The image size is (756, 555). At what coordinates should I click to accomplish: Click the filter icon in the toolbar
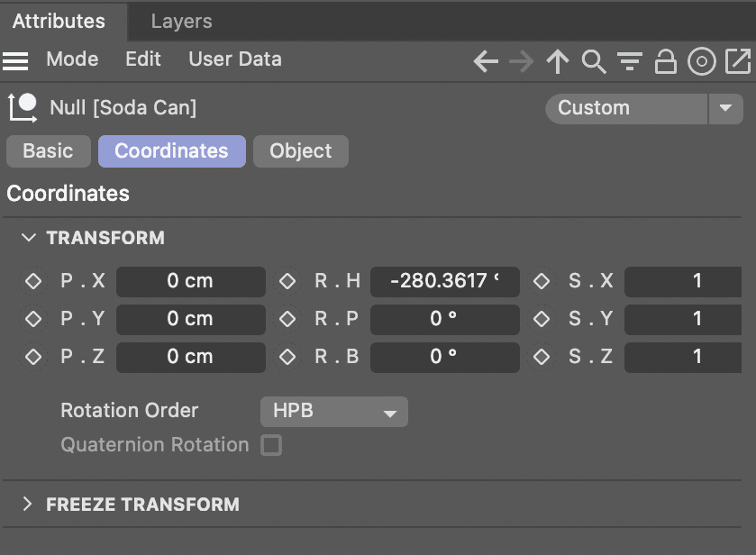click(x=629, y=61)
